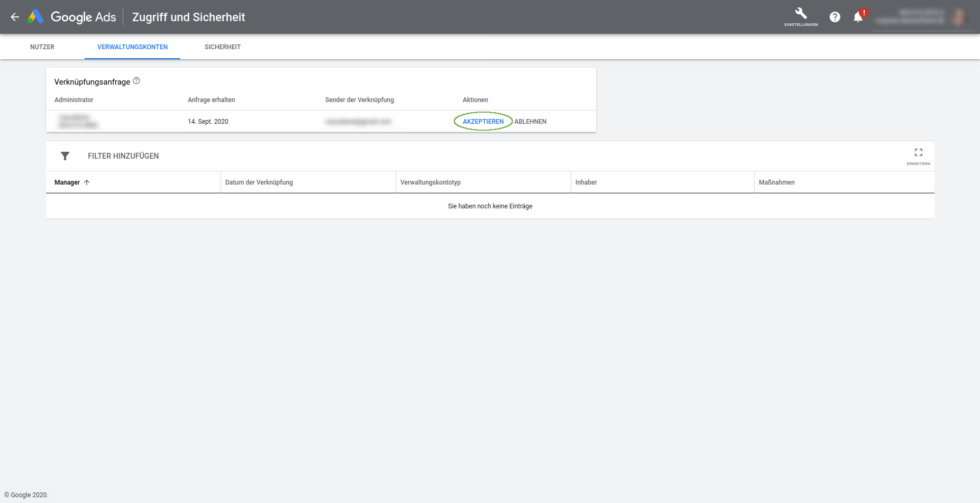Click the Google Ads logo
This screenshot has height=503, width=980.
point(36,17)
